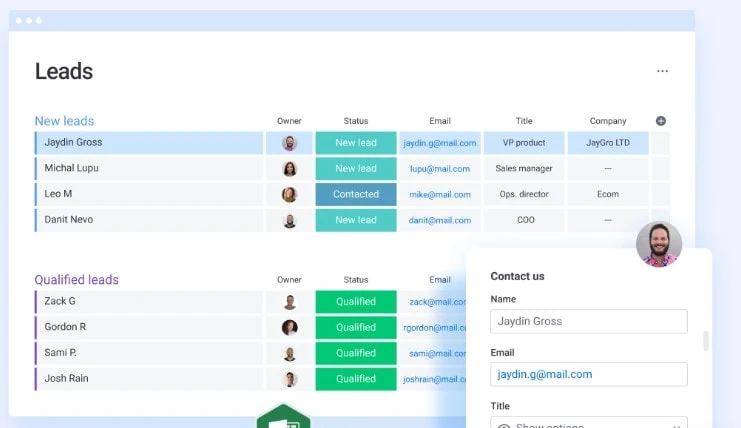The width and height of the screenshot is (741, 428).
Task: Open email link jaydin.g@mail.com in table
Action: point(439,143)
